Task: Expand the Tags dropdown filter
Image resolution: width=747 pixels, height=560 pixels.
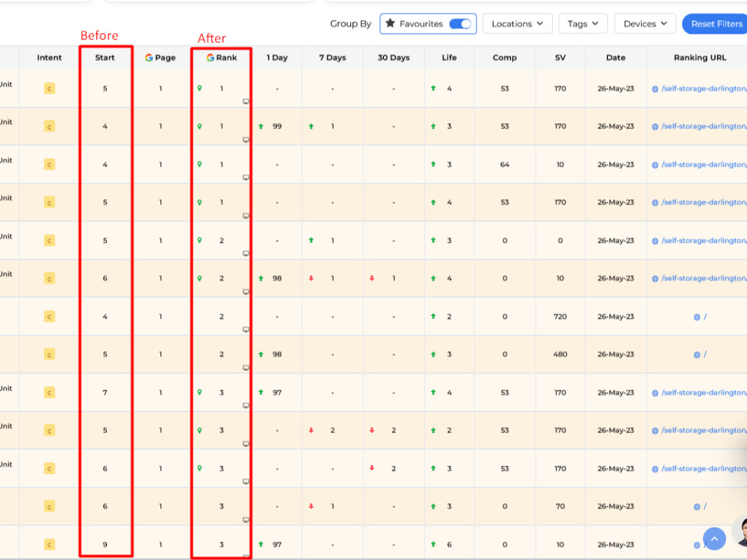Action: point(583,24)
